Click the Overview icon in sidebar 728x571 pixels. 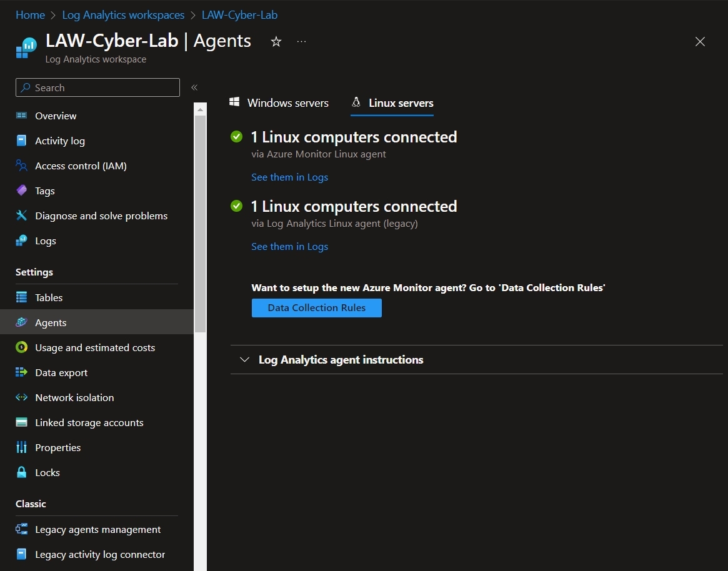(x=21, y=116)
